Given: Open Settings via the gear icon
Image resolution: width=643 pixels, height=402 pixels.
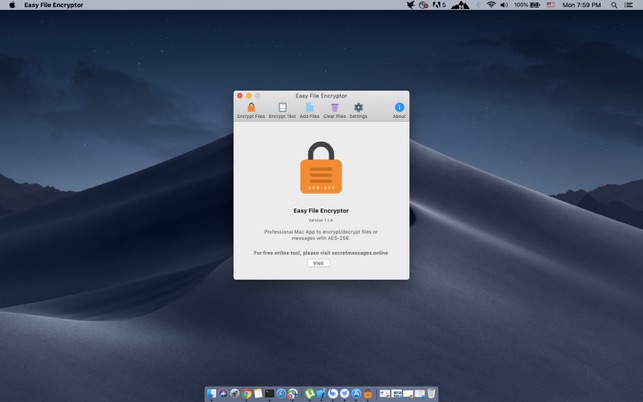Looking at the screenshot, I should (358, 110).
